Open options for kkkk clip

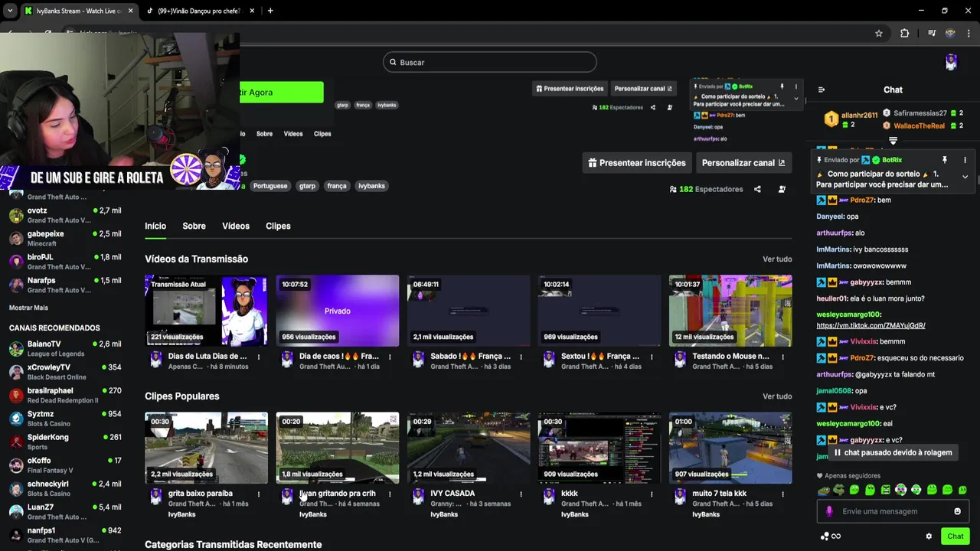(x=652, y=494)
